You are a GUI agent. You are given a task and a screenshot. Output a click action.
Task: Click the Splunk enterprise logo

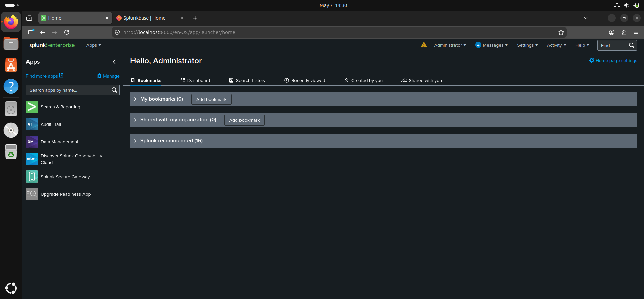(x=52, y=45)
